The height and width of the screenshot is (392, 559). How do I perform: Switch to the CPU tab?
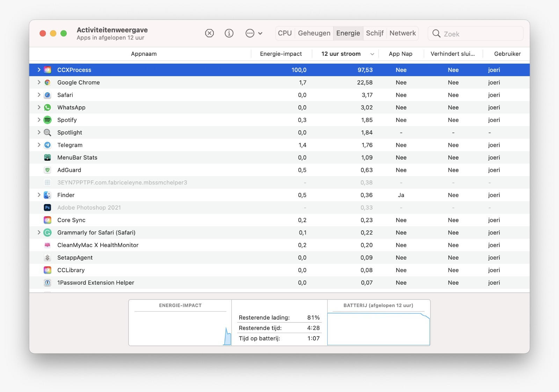point(284,33)
